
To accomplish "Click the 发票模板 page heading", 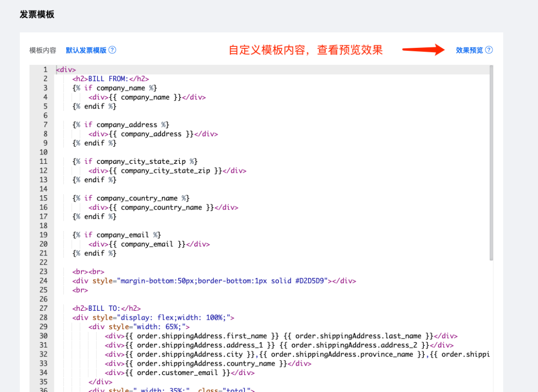I will (37, 14).
